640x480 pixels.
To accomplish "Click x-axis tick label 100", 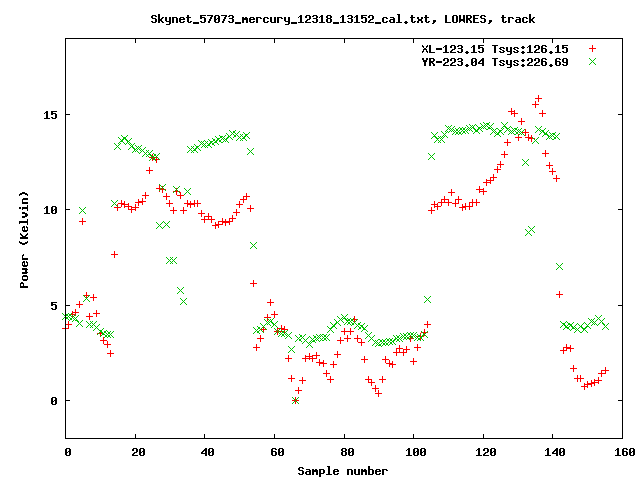I will tap(416, 452).
